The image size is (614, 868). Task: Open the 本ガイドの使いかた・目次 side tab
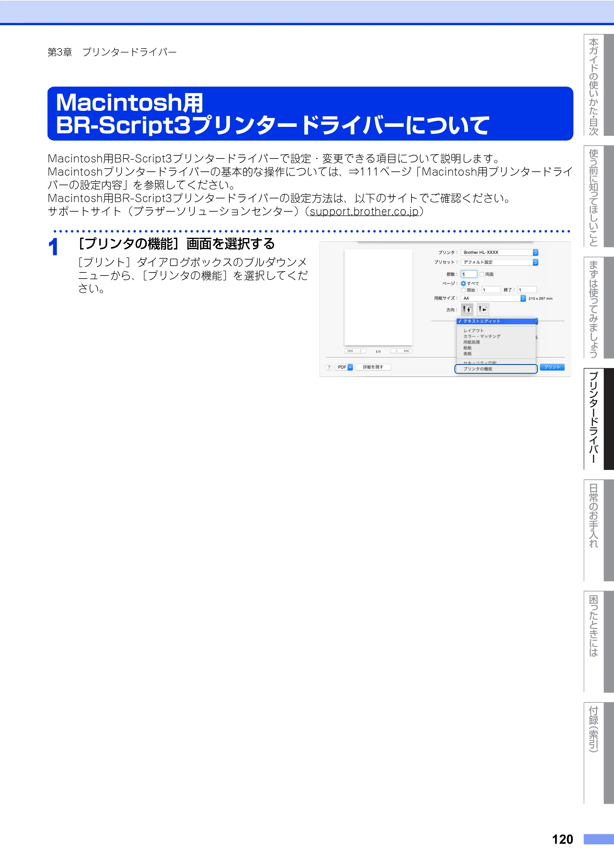click(599, 85)
